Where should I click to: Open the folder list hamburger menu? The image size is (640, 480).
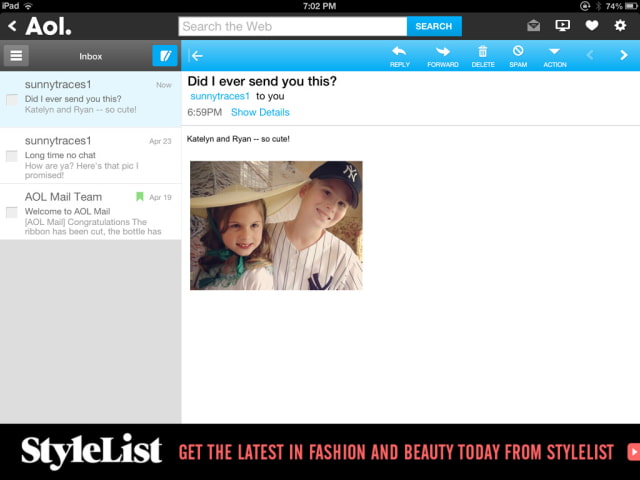click(16, 56)
